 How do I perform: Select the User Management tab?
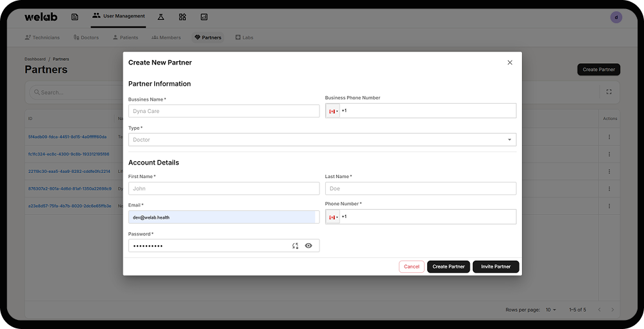tap(118, 16)
